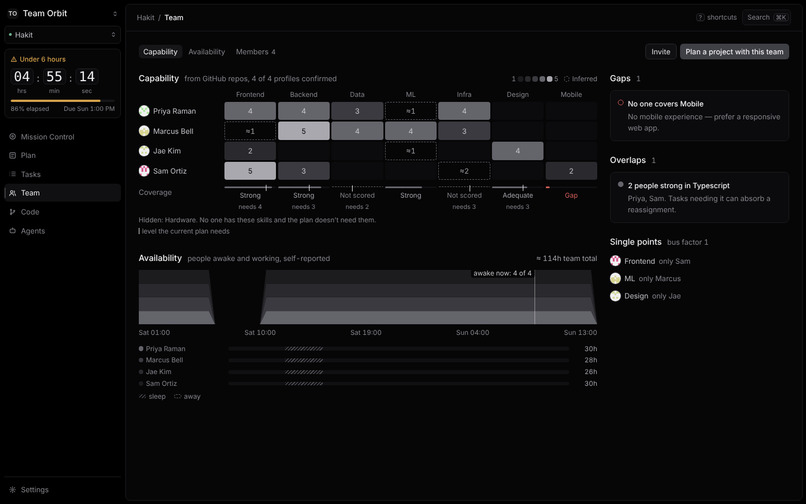The image size is (806, 504).
Task: Select Jae Kim's Design score 4
Action: [517, 151]
